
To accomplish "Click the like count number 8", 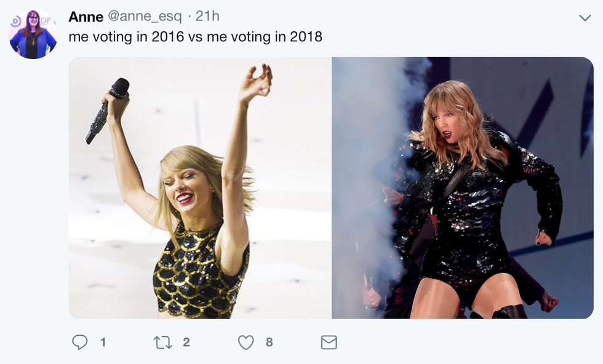I will [x=269, y=342].
